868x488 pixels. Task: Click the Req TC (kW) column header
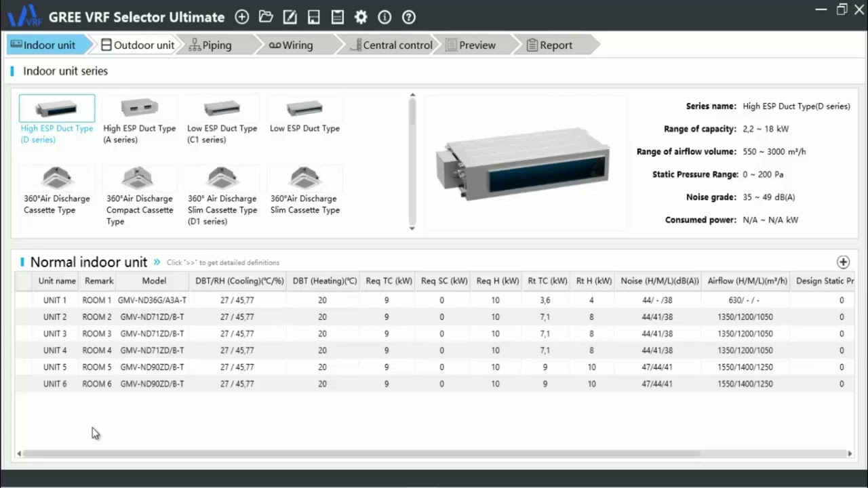point(389,281)
